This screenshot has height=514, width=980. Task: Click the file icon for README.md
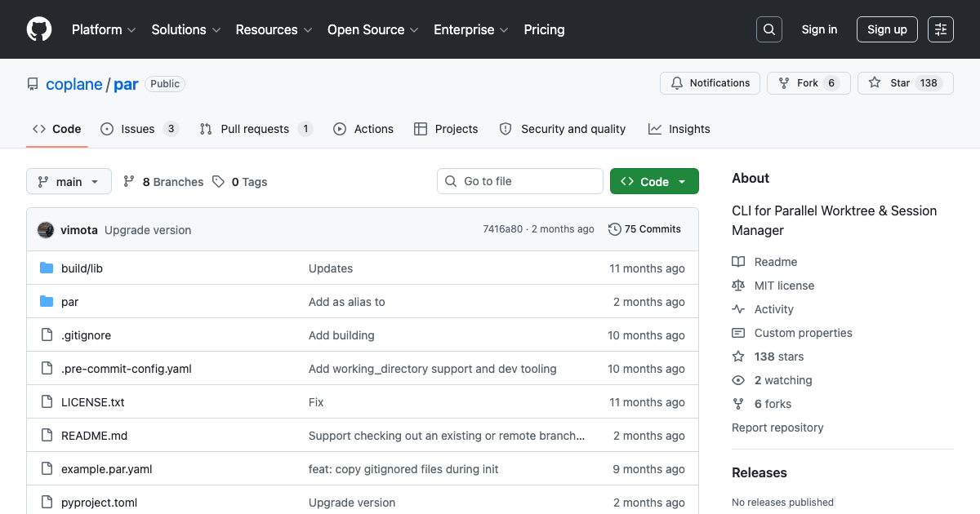click(x=47, y=436)
